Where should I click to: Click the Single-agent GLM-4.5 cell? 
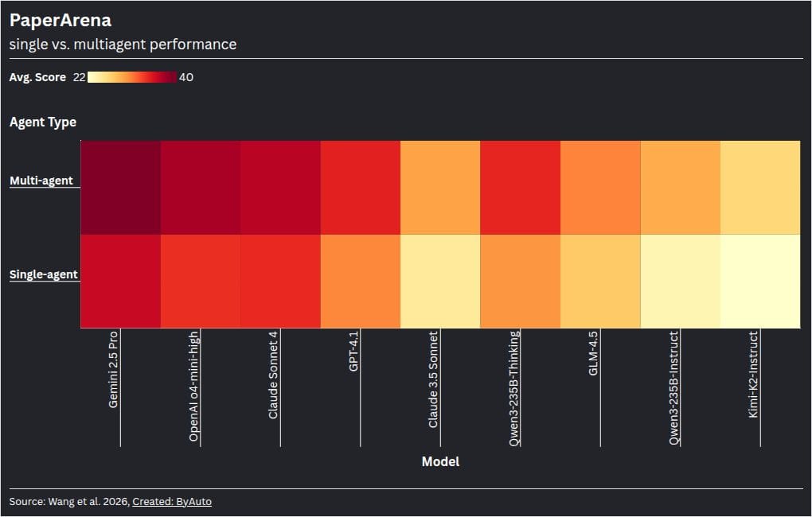click(600, 281)
